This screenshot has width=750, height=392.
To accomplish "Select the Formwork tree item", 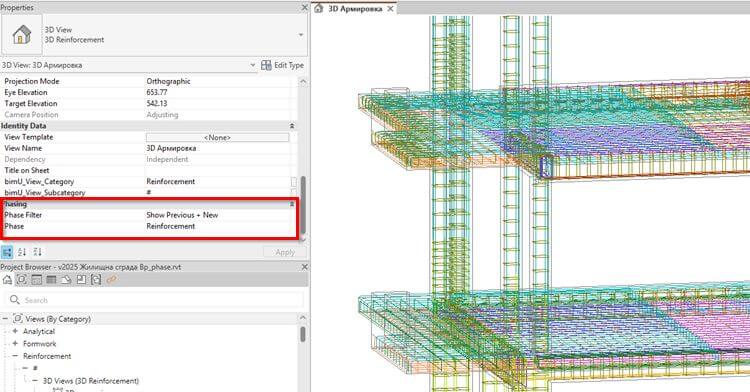I will pyautogui.click(x=40, y=344).
